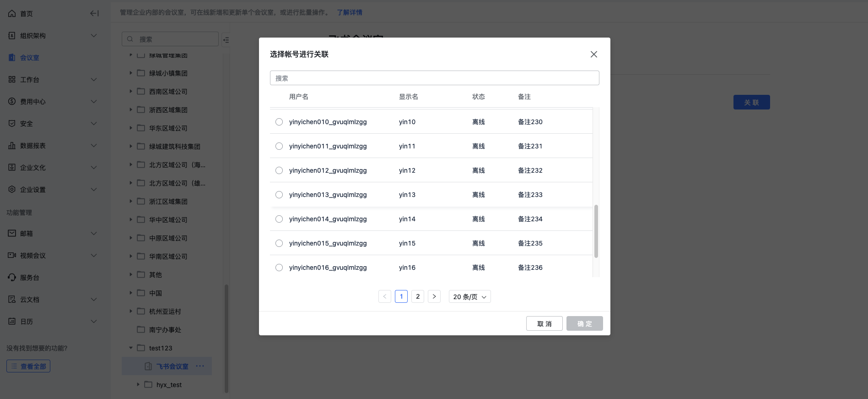Select the 飞书会议室 tree item
This screenshot has height=399, width=868.
[167, 366]
